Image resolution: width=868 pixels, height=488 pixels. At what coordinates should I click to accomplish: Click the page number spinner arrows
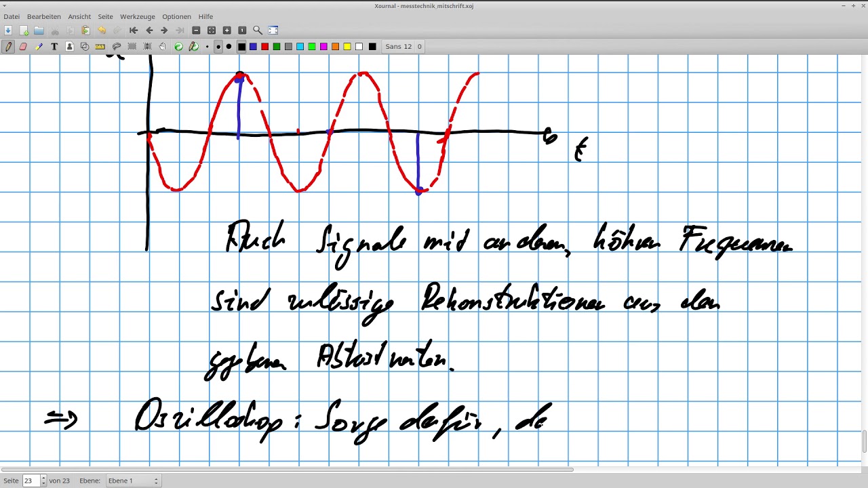[43, 481]
